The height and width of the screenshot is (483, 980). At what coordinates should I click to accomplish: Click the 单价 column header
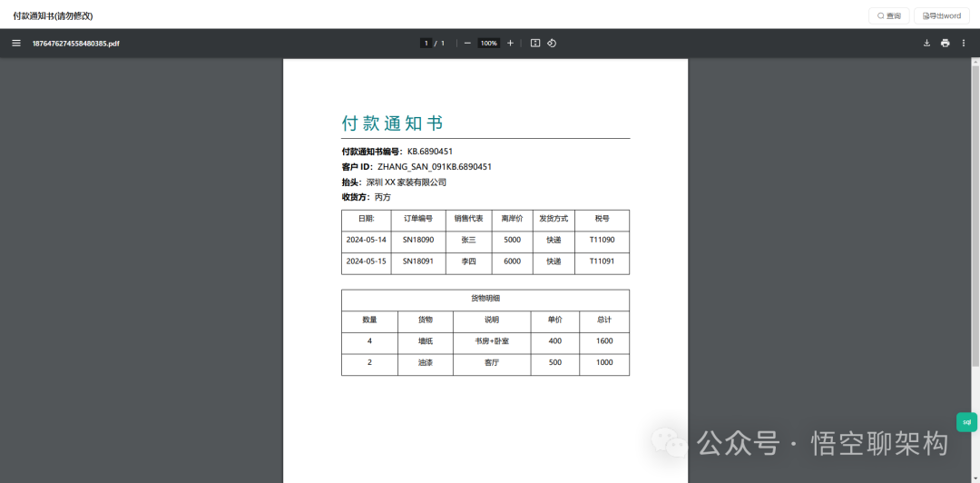coord(555,320)
